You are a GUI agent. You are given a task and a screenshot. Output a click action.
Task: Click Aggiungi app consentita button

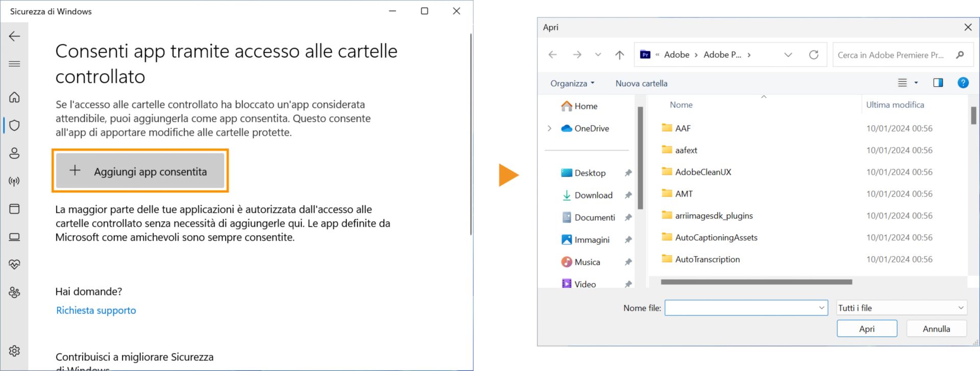pyautogui.click(x=140, y=171)
